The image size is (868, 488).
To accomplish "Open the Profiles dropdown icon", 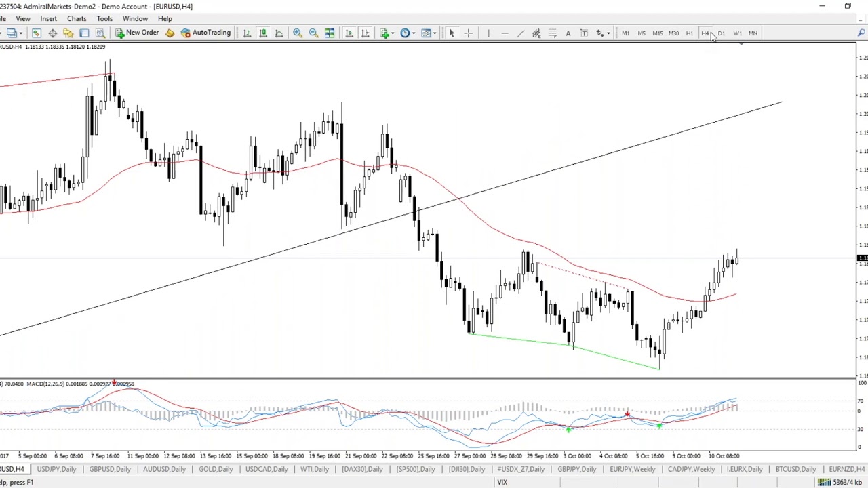I will pos(15,33).
